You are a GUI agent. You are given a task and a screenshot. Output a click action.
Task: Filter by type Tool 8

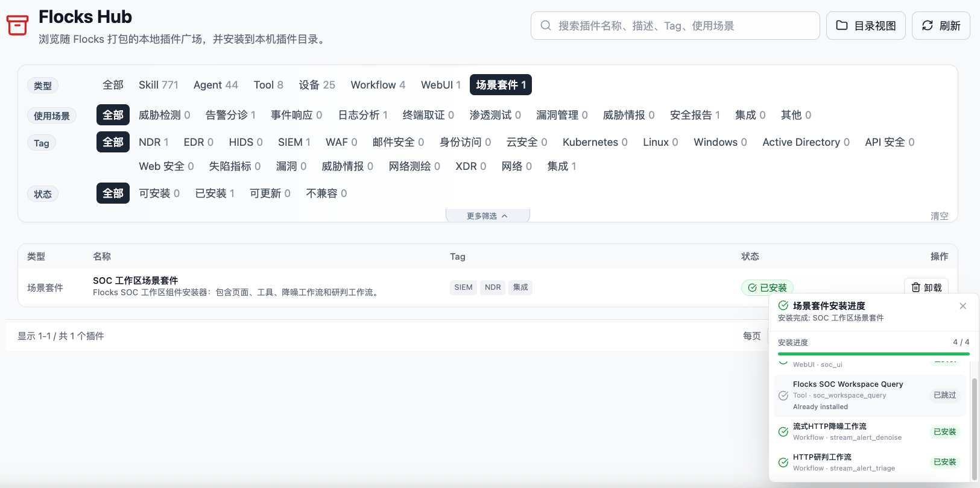click(268, 85)
